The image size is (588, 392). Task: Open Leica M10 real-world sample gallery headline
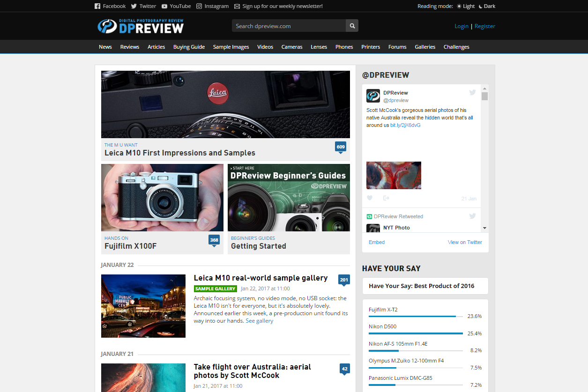coord(261,278)
